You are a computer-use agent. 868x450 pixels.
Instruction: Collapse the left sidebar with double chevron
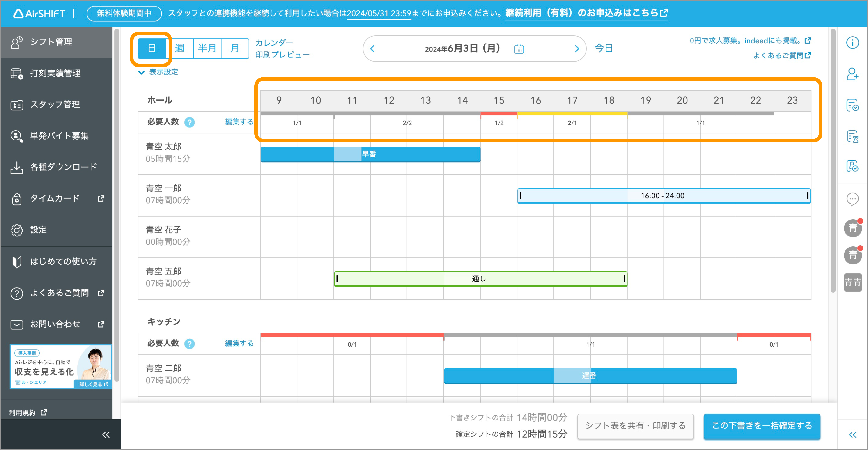(106, 435)
